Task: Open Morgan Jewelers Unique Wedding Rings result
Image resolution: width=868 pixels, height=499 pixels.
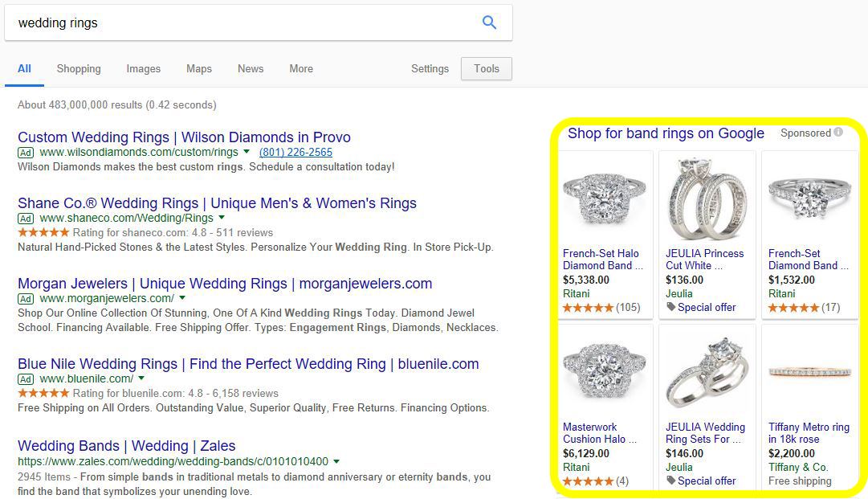Action: [x=225, y=284]
